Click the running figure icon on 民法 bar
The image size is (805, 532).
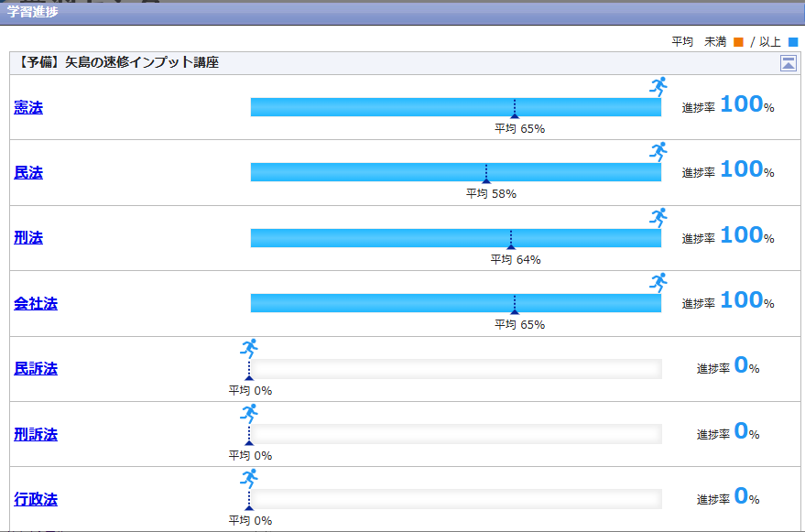(658, 152)
